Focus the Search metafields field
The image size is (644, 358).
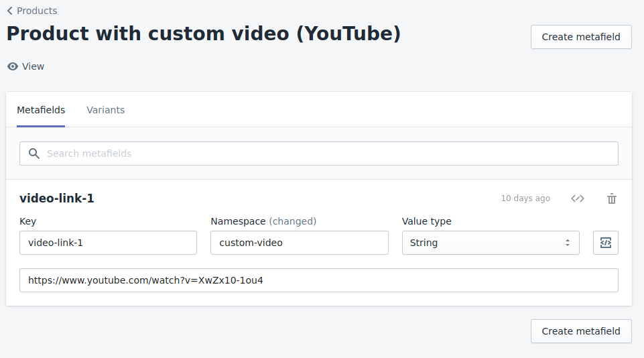click(x=319, y=154)
